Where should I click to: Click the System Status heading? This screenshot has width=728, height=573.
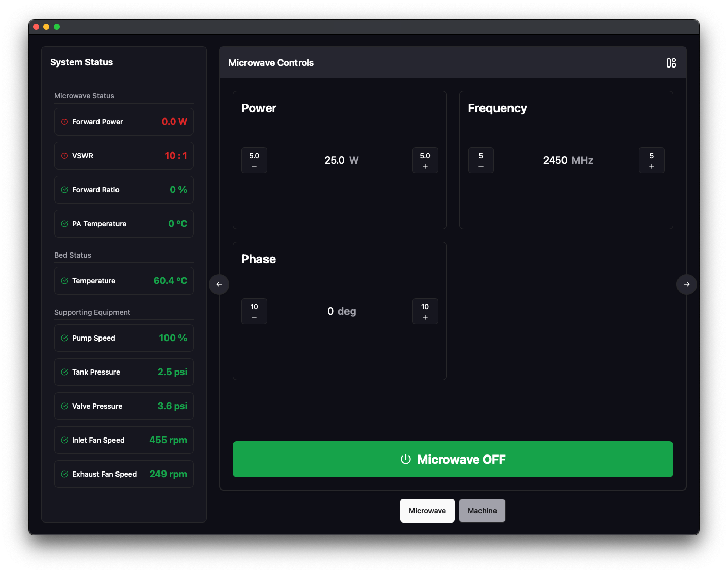tap(81, 62)
